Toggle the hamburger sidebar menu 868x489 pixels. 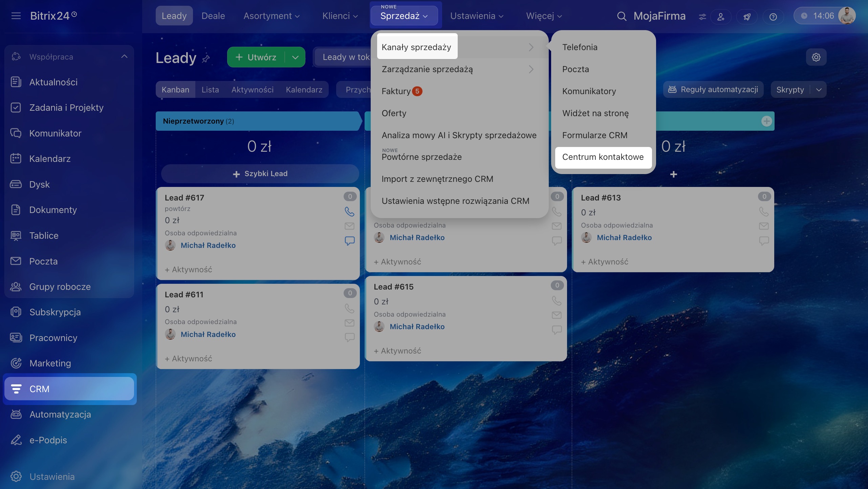16,16
